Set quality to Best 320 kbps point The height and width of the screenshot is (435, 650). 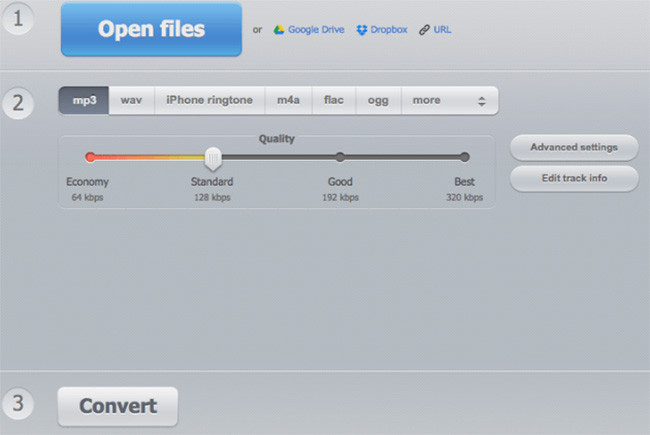[x=464, y=157]
